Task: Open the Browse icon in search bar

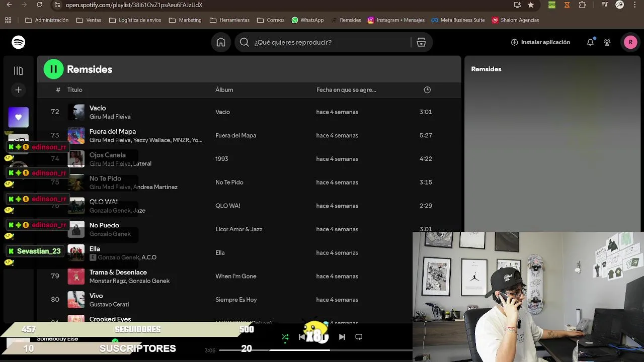Action: [x=421, y=42]
